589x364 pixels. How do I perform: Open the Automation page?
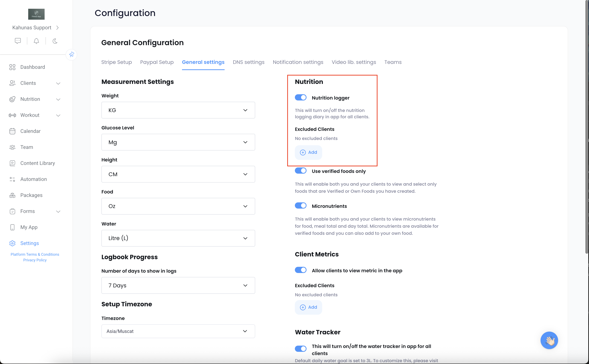tap(33, 179)
